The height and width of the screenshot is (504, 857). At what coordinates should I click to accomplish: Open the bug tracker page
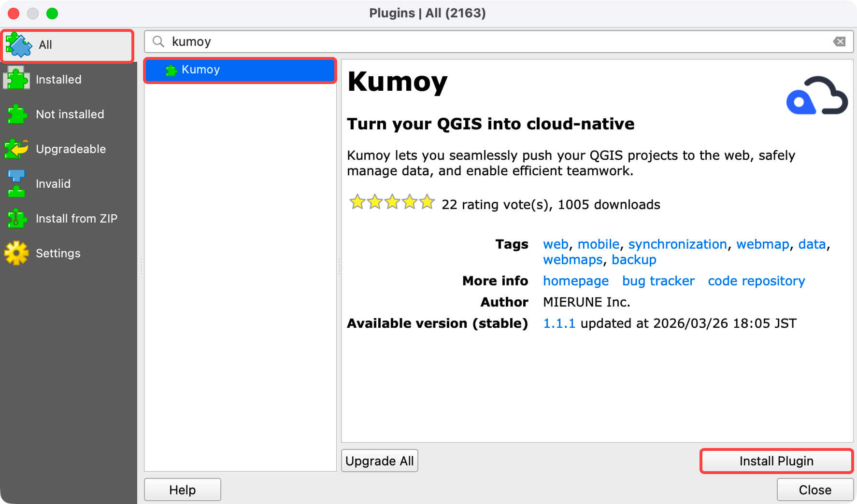[658, 281]
